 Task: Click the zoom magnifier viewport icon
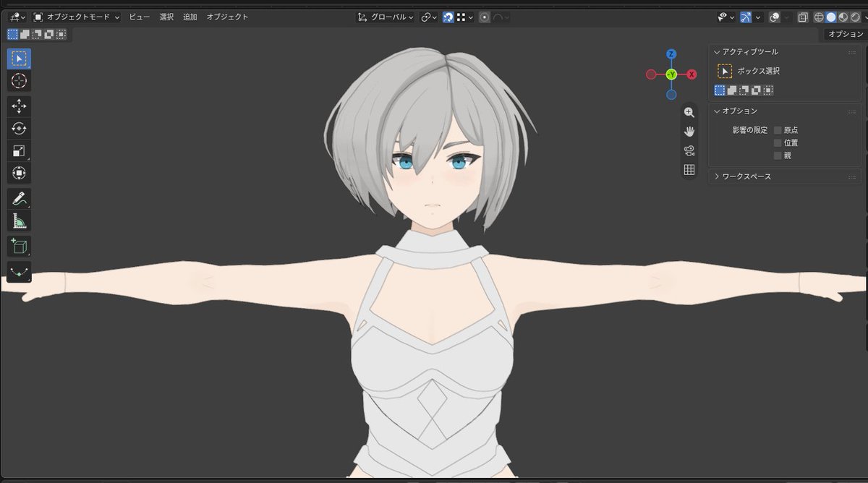[x=689, y=113]
